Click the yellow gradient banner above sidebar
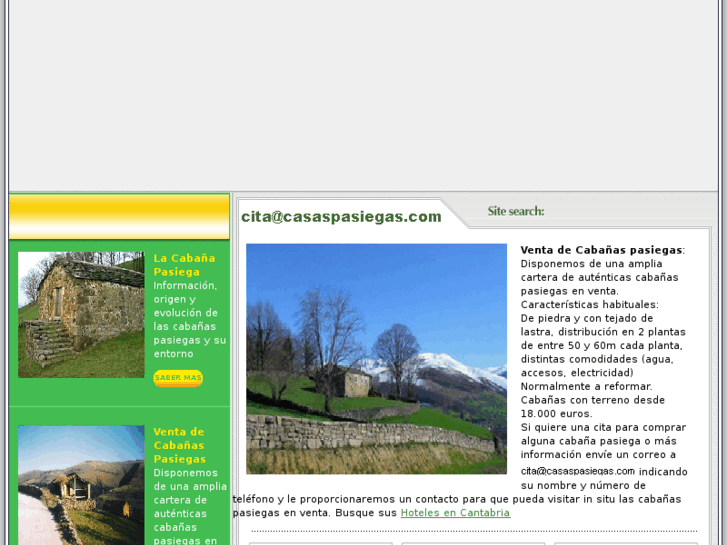Screen dimensions: 727x545 click(119, 217)
